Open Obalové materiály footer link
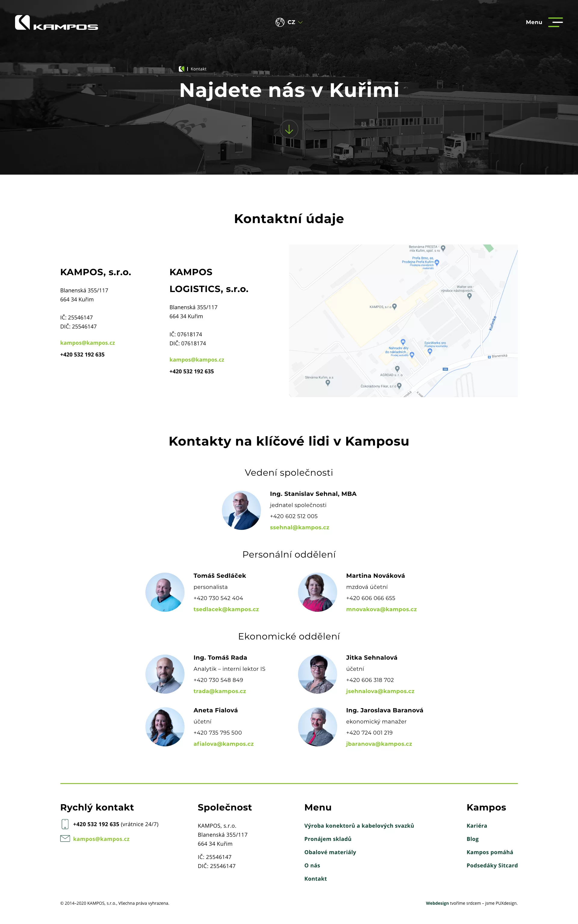Screen dimensions: 578x924 330,852
